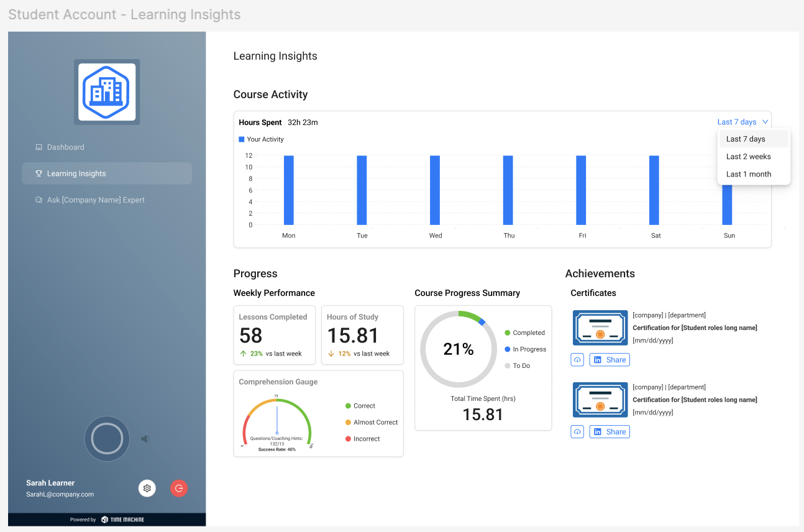The height and width of the screenshot is (532, 804).
Task: Click the Thu activity bar
Action: [508, 190]
